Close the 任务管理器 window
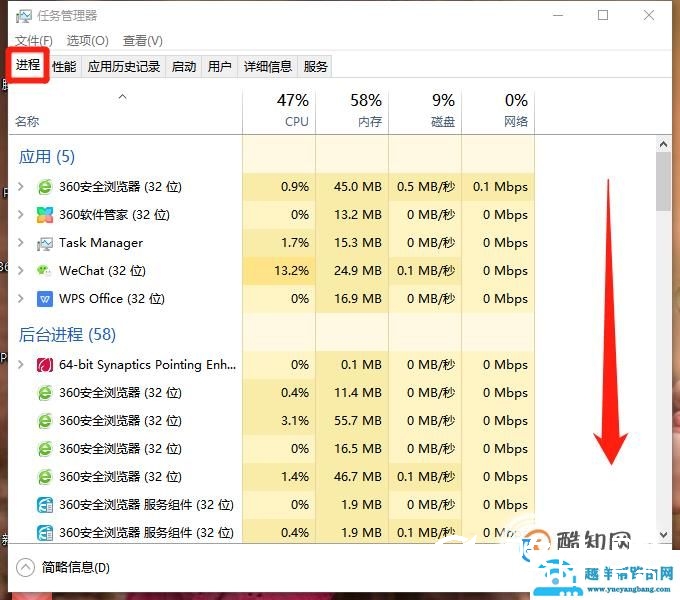This screenshot has width=680, height=600. [x=649, y=16]
